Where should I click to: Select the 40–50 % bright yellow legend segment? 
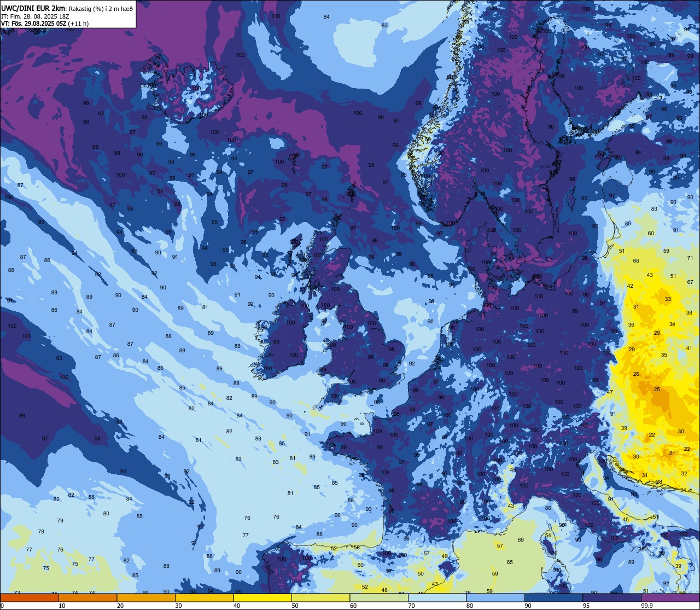pos(262,598)
